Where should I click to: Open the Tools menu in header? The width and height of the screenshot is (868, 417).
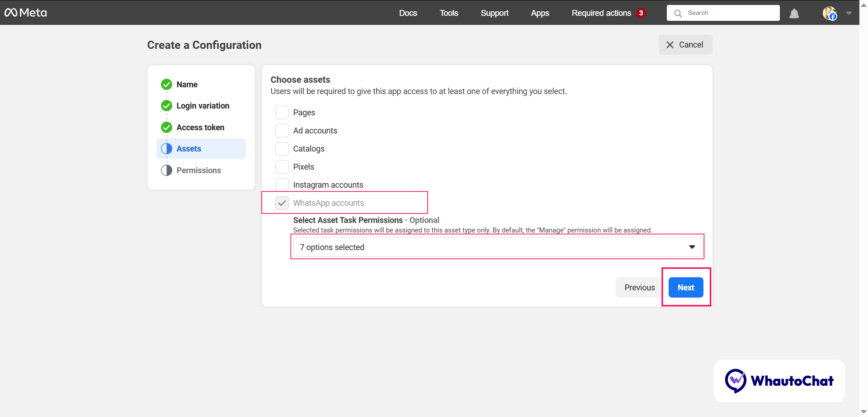[448, 13]
